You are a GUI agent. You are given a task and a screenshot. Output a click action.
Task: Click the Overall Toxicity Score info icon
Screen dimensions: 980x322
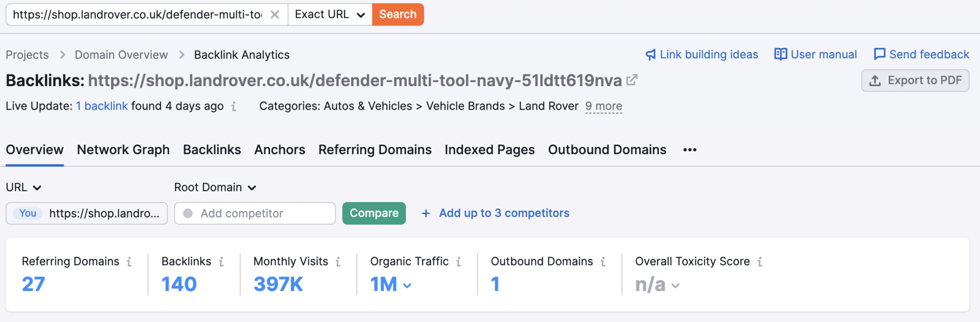pos(760,262)
